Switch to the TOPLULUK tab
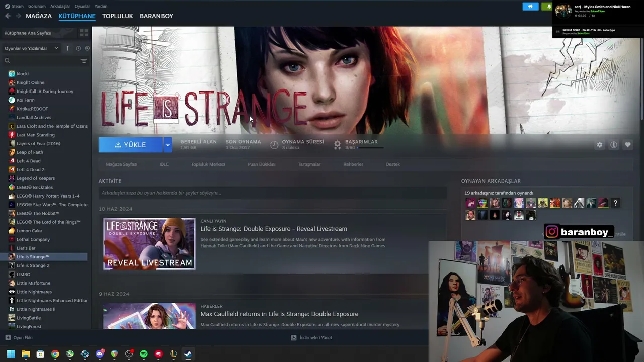Image resolution: width=644 pixels, height=362 pixels. (118, 16)
